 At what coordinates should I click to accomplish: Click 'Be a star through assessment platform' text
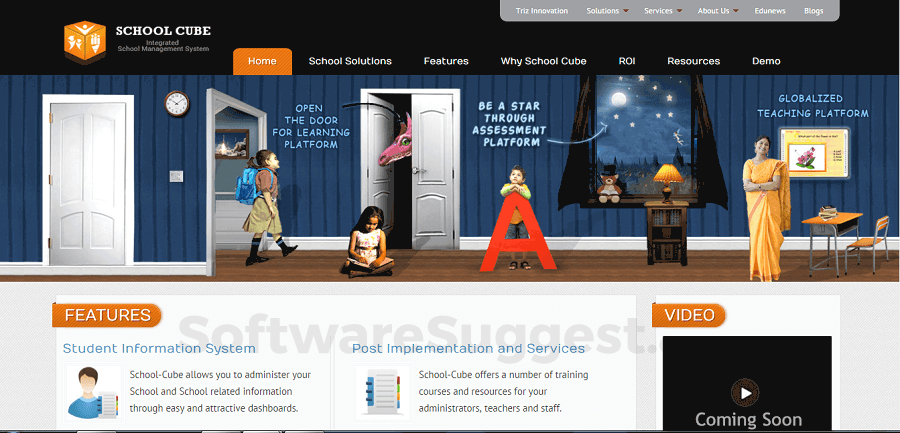coord(509,123)
